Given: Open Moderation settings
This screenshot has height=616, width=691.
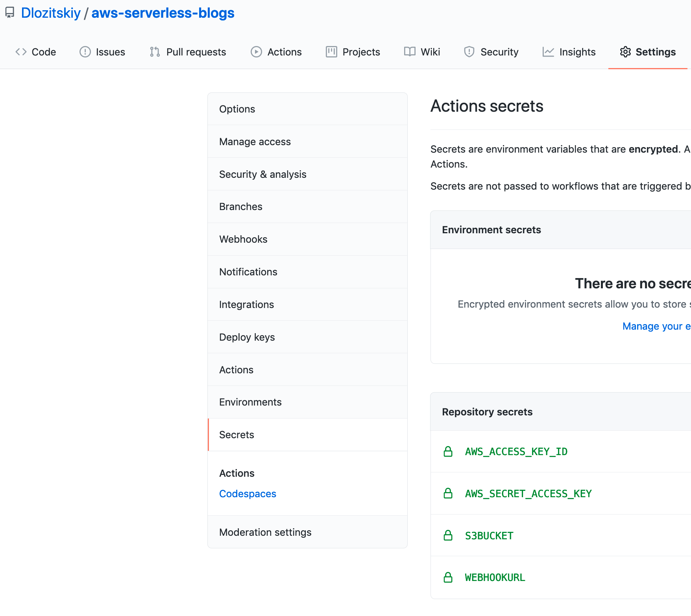Looking at the screenshot, I should click(307, 532).
